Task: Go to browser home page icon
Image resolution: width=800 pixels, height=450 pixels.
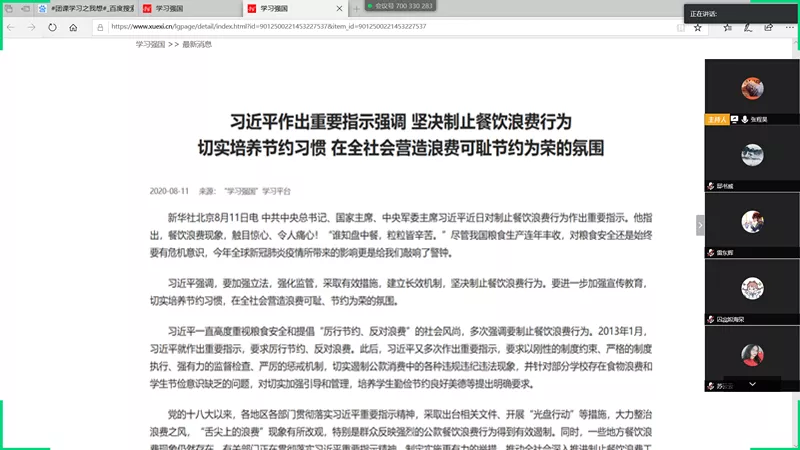Action: [x=71, y=27]
